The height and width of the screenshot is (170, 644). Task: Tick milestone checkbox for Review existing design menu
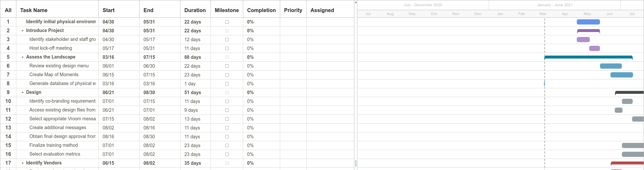coord(227,66)
